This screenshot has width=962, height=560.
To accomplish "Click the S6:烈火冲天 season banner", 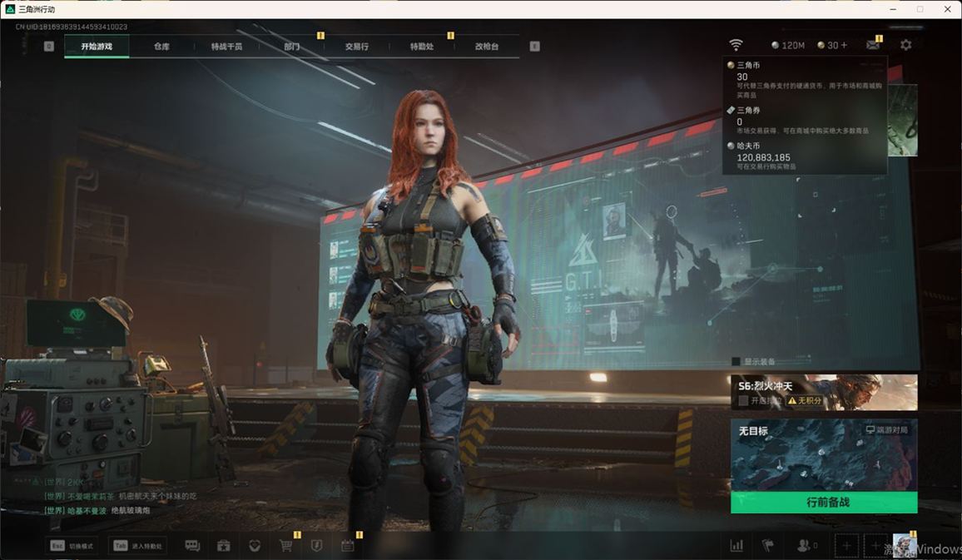I will pos(823,391).
